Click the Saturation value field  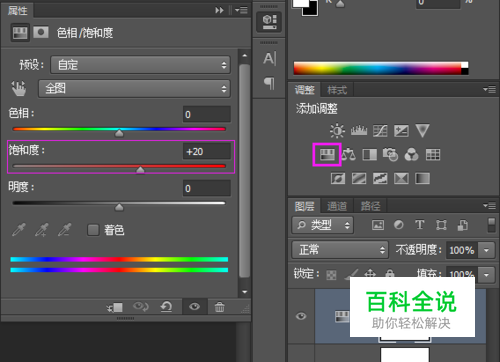207,151
